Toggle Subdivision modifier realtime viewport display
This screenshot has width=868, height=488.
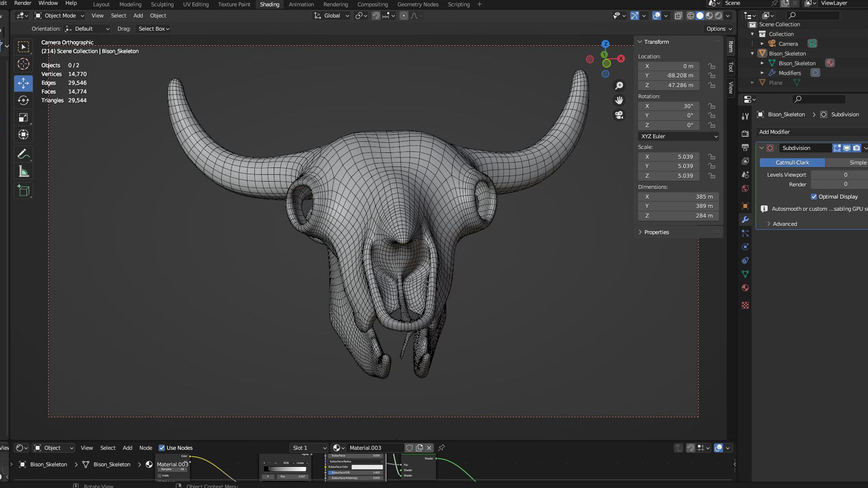(847, 148)
